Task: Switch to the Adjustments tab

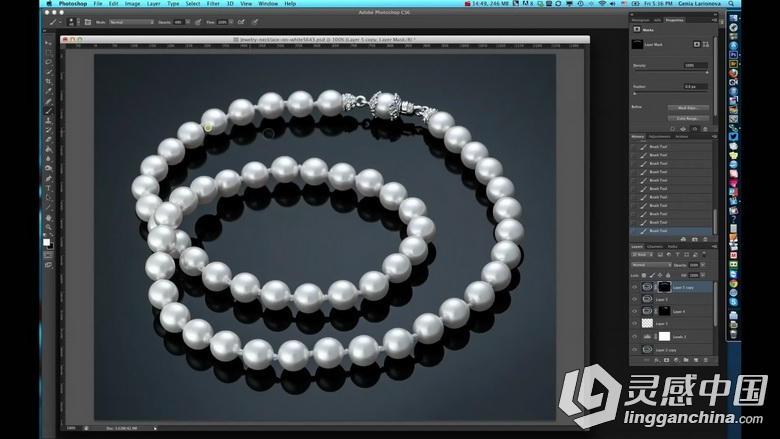Action: point(659,136)
